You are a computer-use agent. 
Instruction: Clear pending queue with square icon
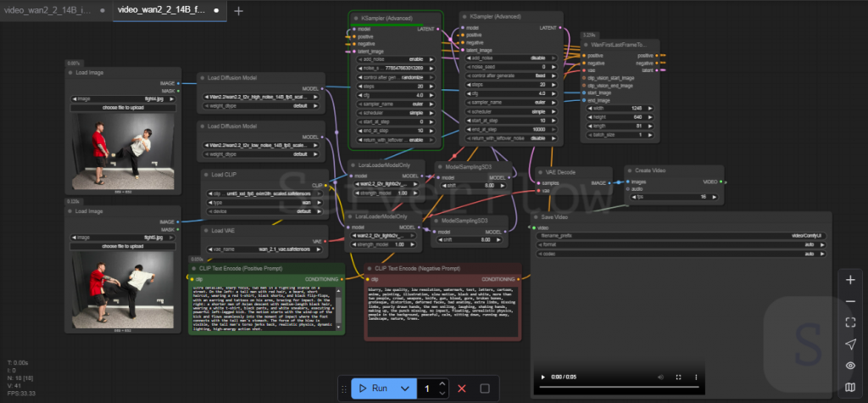484,389
